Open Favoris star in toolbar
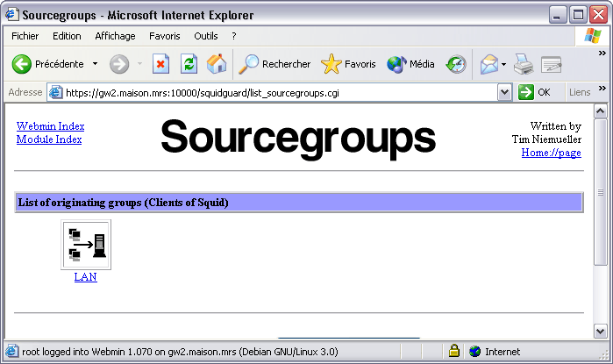613x364 pixels. (348, 64)
